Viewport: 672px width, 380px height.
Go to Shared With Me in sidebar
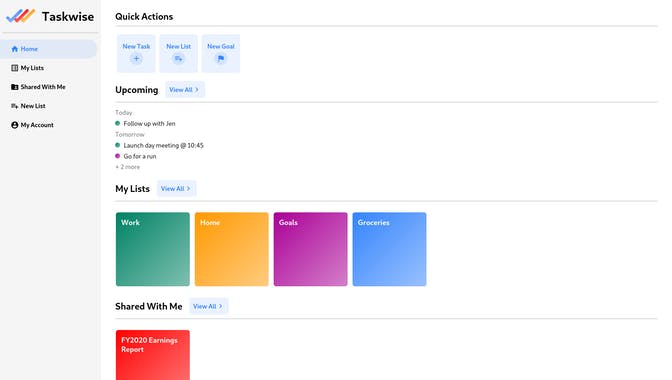click(49, 87)
